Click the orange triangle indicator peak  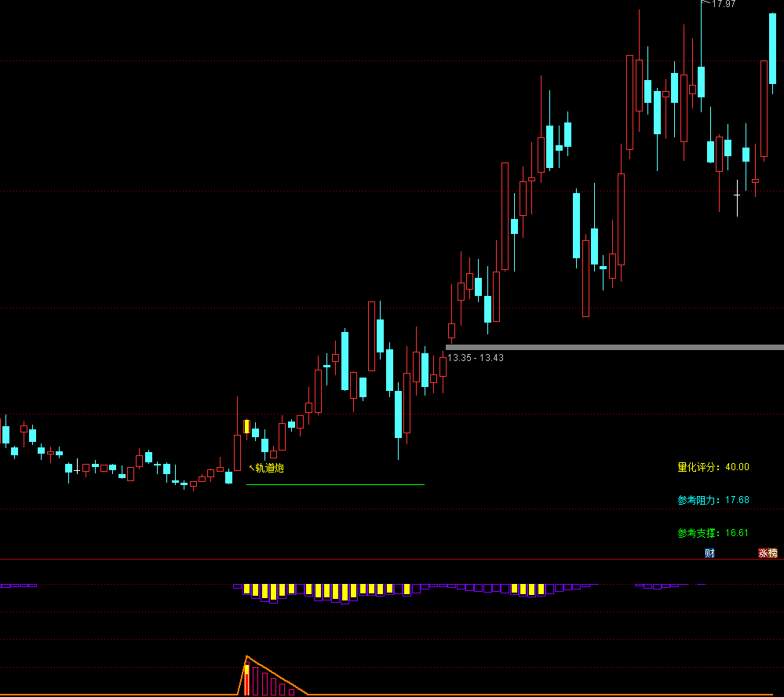247,657
